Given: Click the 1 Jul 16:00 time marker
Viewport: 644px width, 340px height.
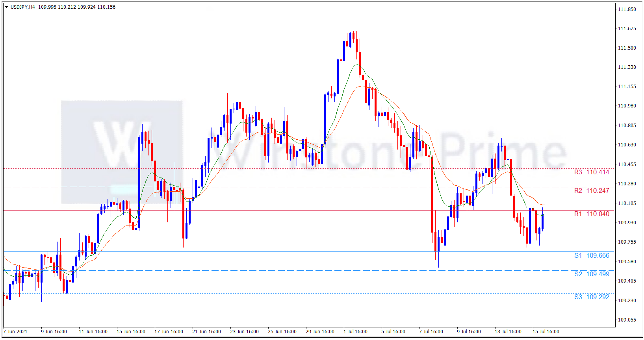Looking at the screenshot, I should [355, 332].
